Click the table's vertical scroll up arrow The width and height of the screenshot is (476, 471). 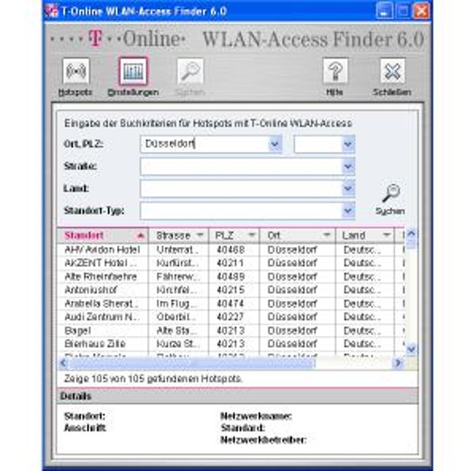click(412, 234)
